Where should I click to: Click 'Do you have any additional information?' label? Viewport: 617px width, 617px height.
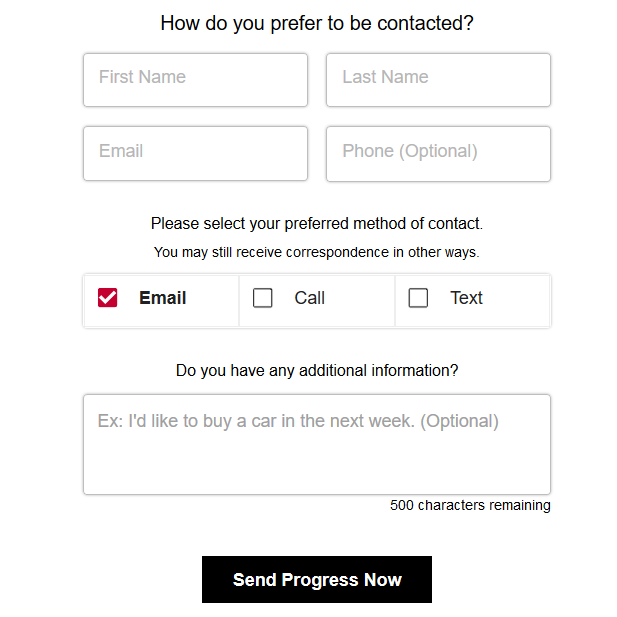(x=317, y=370)
